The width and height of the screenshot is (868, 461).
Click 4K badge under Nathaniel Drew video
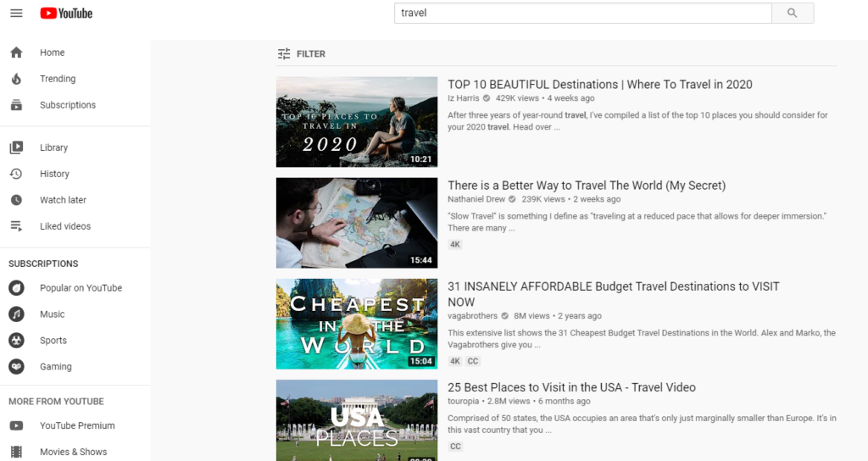455,245
